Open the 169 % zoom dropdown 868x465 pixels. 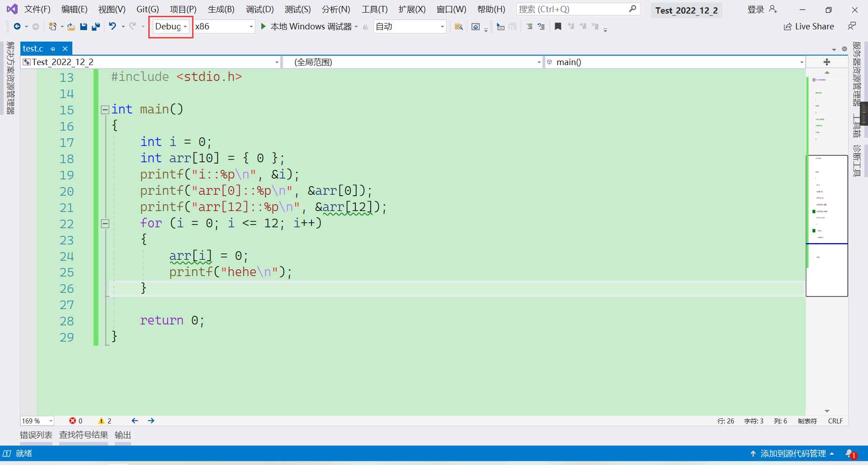37,421
